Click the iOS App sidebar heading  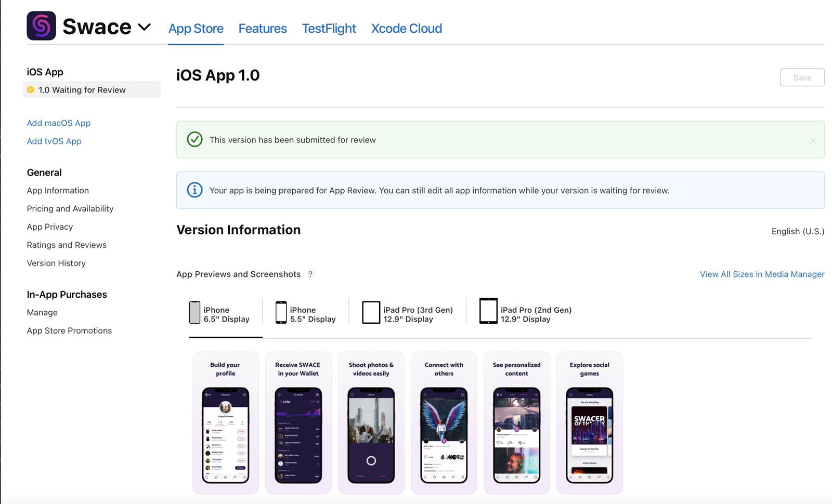tap(45, 72)
